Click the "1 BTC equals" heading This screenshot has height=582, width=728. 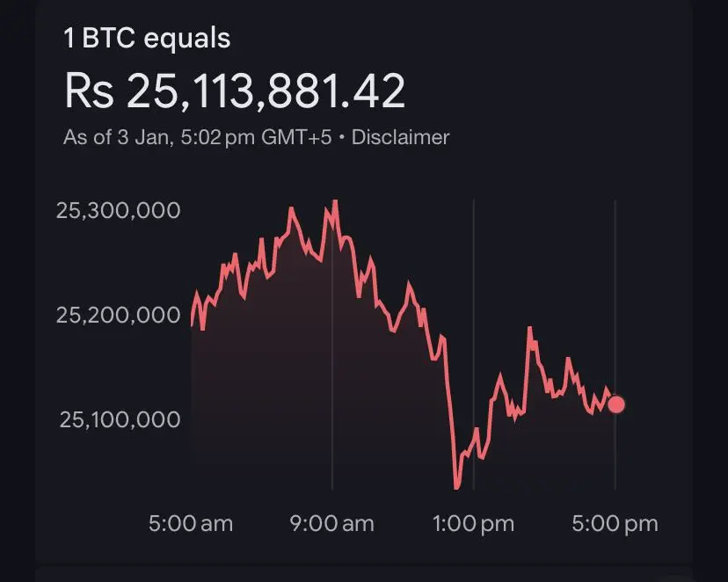(x=147, y=39)
